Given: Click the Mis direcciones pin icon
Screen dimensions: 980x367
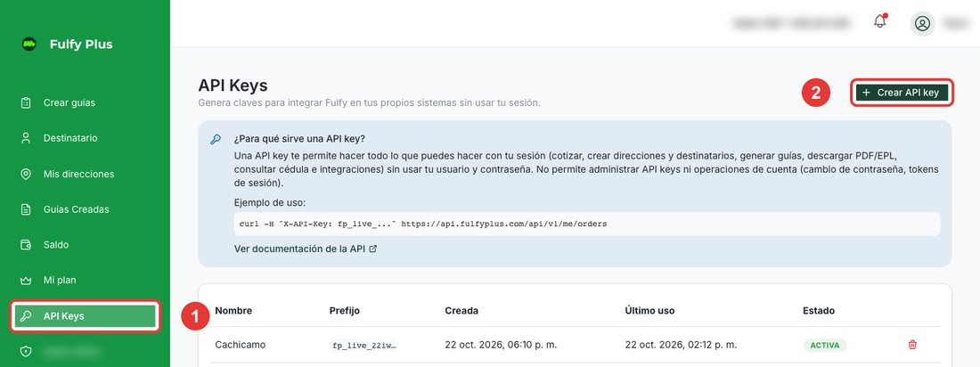Looking at the screenshot, I should [26, 174].
